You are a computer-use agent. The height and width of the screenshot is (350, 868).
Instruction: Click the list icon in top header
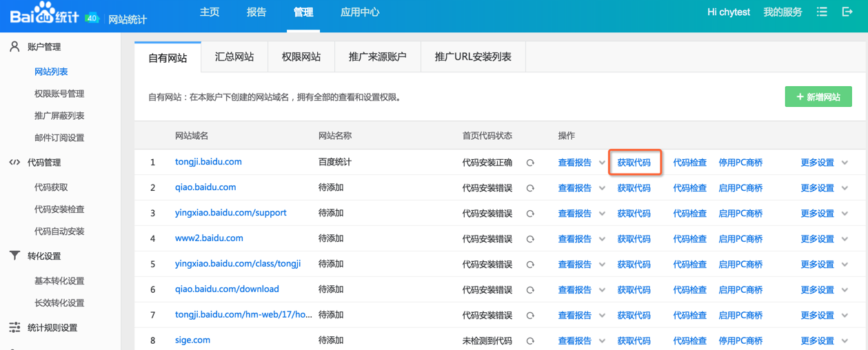point(822,12)
